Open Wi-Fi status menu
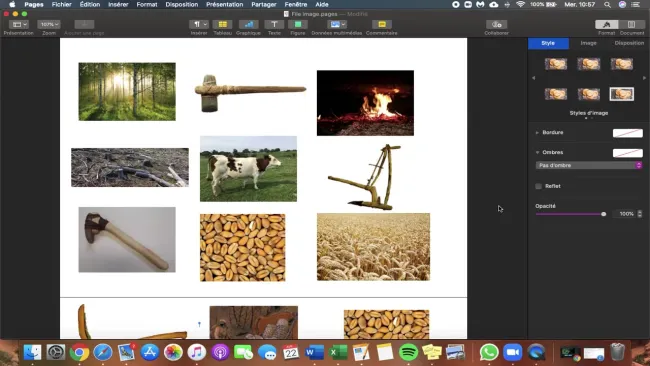Viewport: 650px width, 366px height. pos(520,5)
